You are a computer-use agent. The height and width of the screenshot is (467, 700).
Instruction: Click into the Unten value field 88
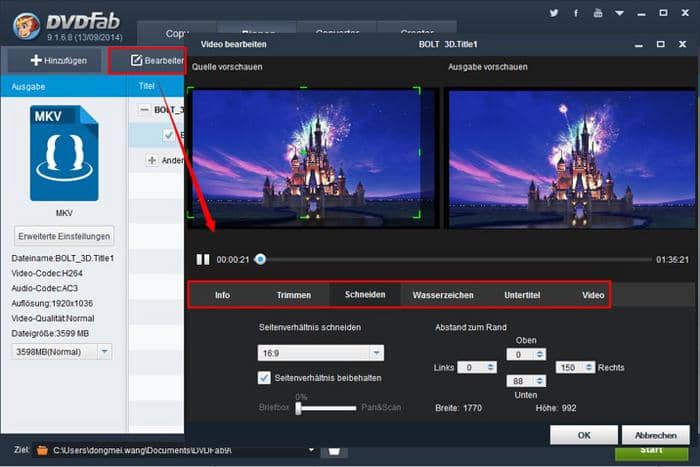(x=521, y=381)
